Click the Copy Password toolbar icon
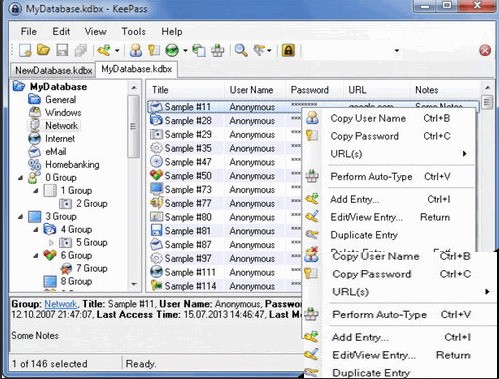The width and height of the screenshot is (499, 379). point(154,51)
